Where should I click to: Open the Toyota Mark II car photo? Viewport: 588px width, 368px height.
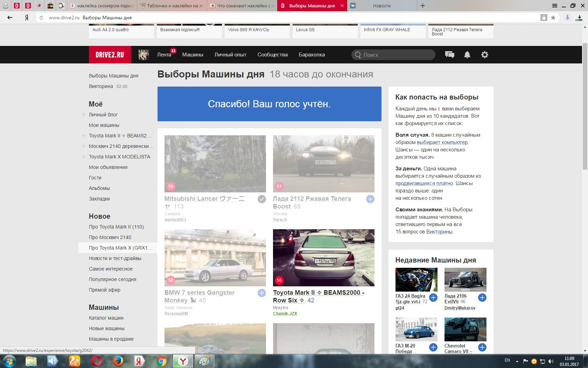click(324, 258)
